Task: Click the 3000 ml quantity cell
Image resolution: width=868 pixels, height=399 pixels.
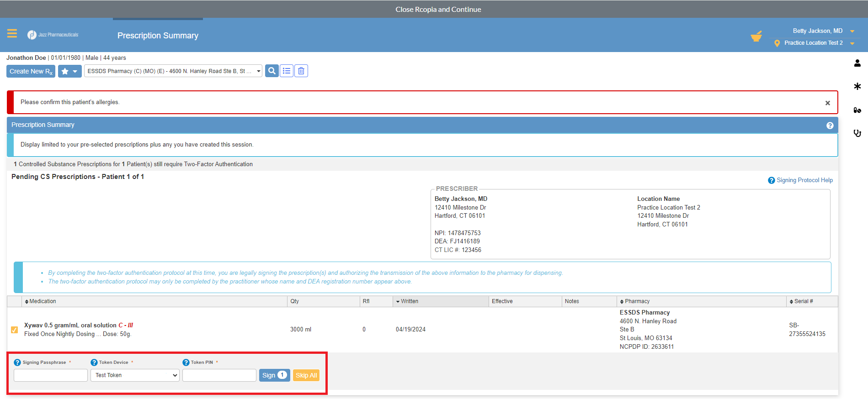Action: coord(301,330)
